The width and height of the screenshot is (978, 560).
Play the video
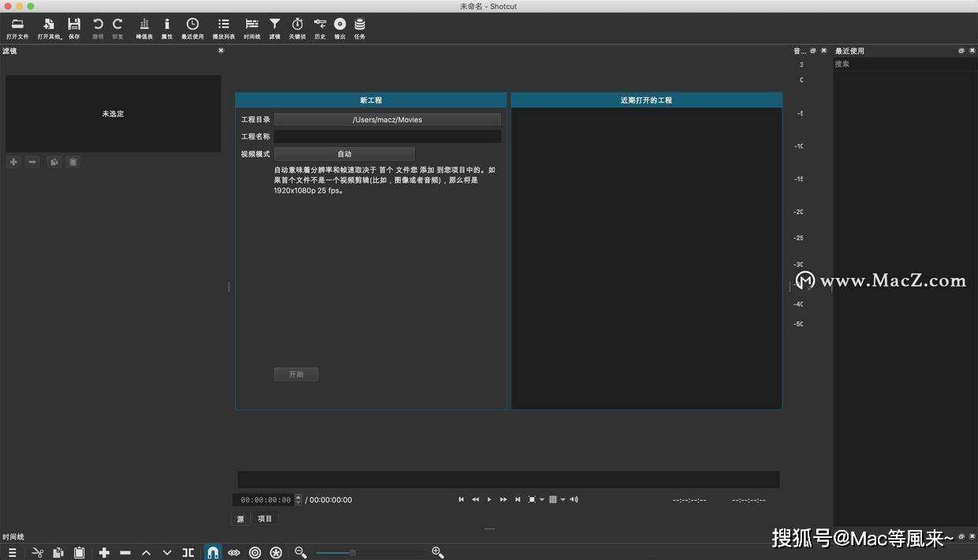[489, 499]
